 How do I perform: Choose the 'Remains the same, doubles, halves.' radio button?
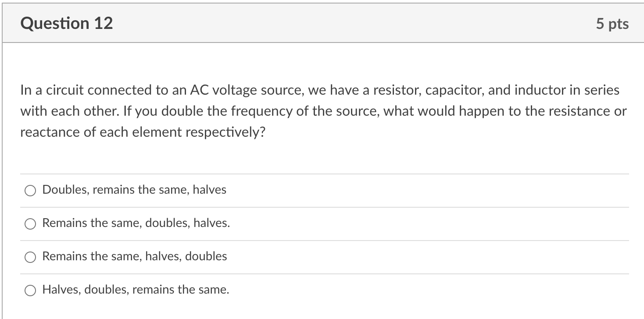pos(30,223)
